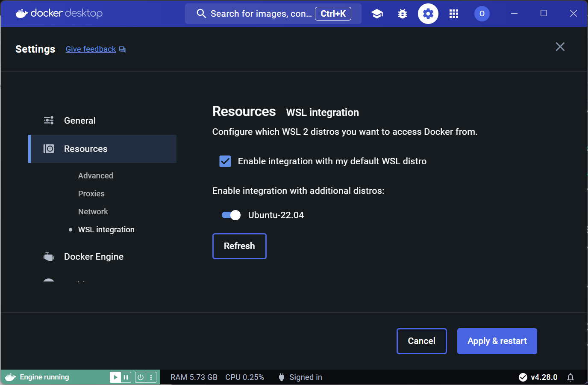This screenshot has width=588, height=385.
Task: Click the Settings gear icon in header
Action: pos(428,14)
